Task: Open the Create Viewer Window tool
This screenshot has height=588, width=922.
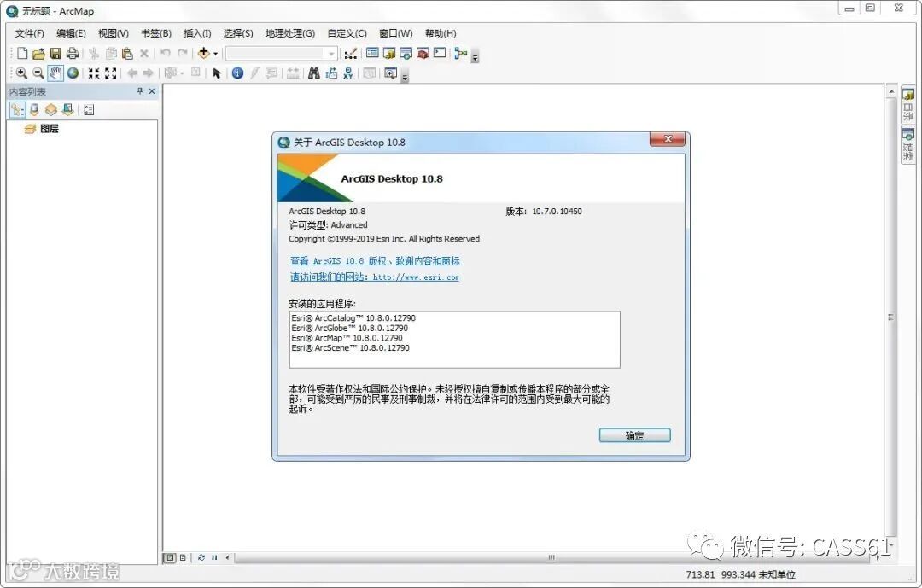Action: pyautogui.click(x=390, y=73)
